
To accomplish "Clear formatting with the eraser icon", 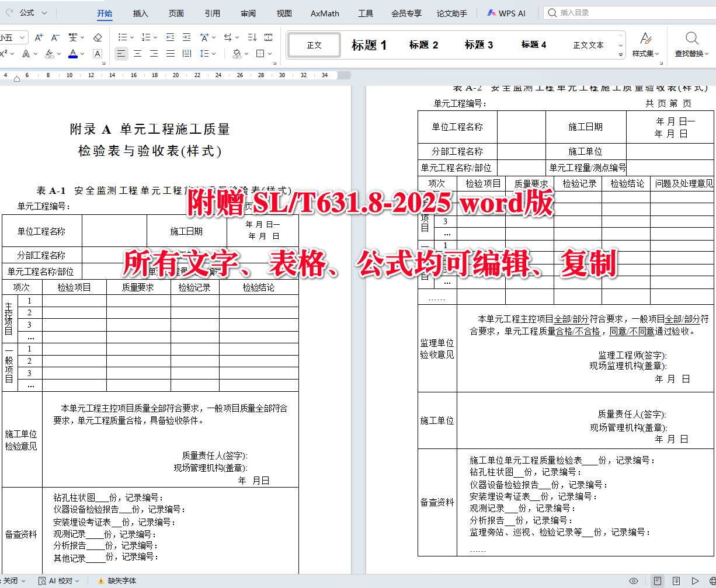I will coord(98,37).
